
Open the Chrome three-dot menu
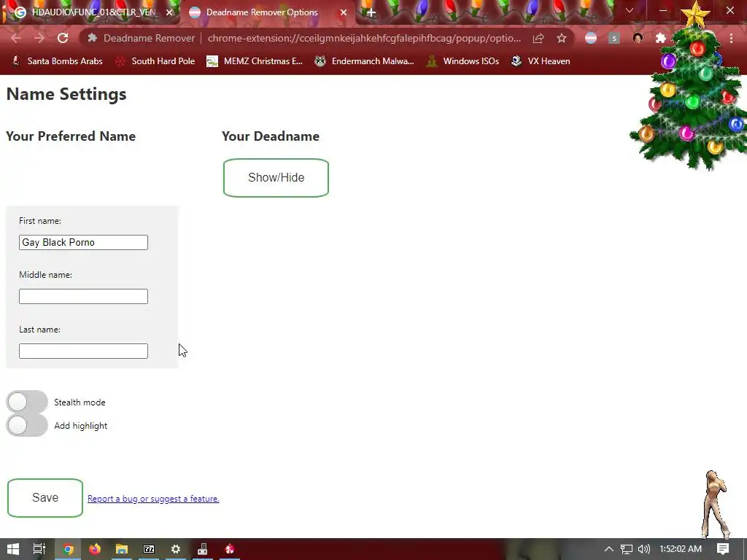pyautogui.click(x=731, y=38)
